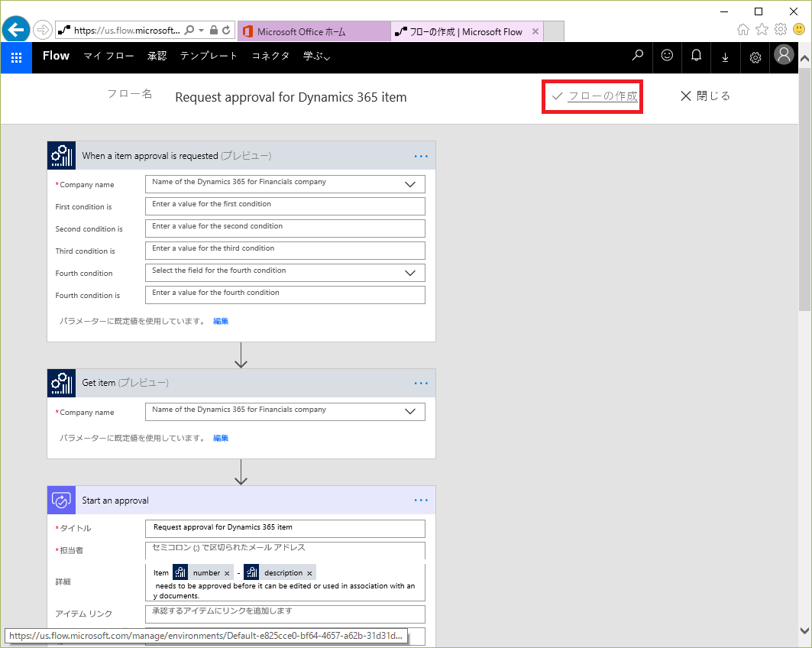Click the browser home icon
Viewport: 812px width, 648px height.
coord(743,30)
